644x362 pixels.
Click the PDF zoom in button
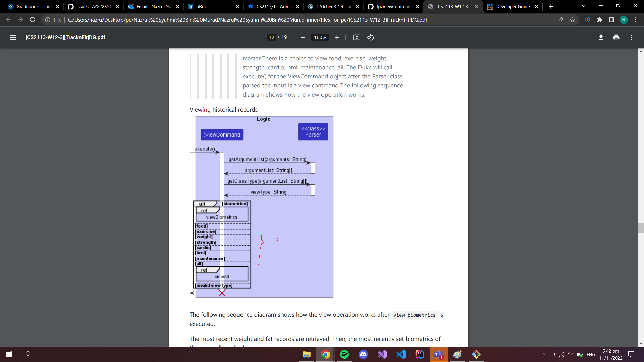[x=337, y=37]
